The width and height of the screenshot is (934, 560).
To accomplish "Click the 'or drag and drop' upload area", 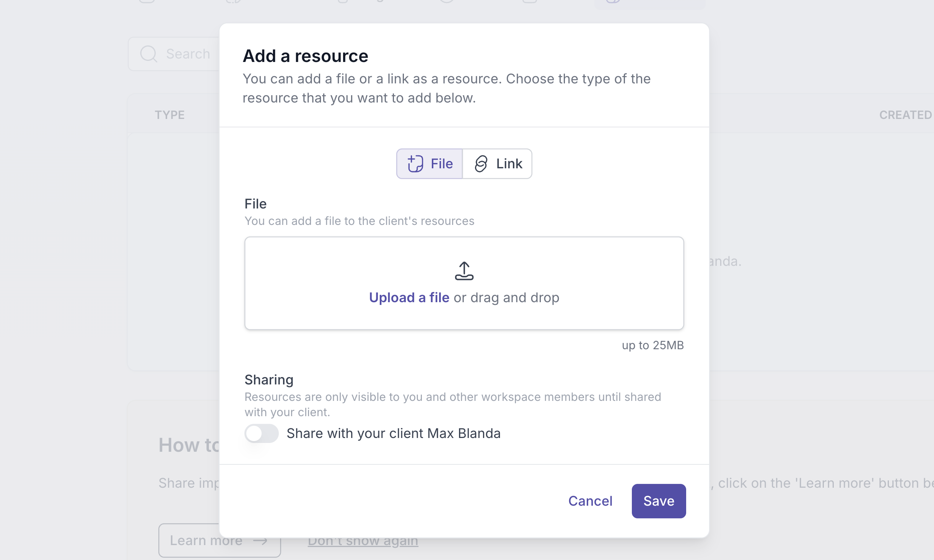I will click(506, 298).
